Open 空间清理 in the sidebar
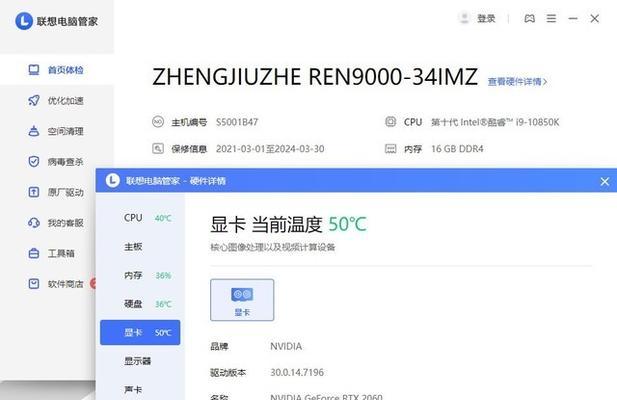 (x=57, y=131)
